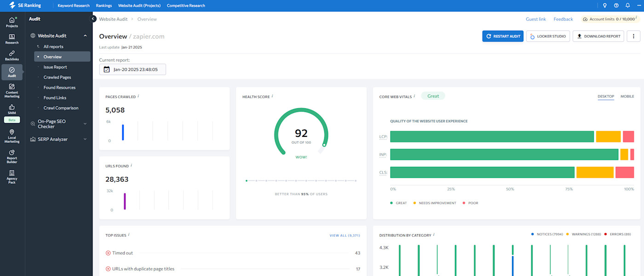Go to All reports
Viewport: 644px width, 276px height.
[53, 47]
